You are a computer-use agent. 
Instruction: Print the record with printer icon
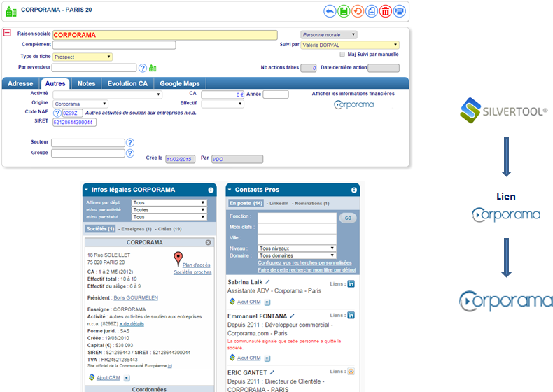[399, 11]
